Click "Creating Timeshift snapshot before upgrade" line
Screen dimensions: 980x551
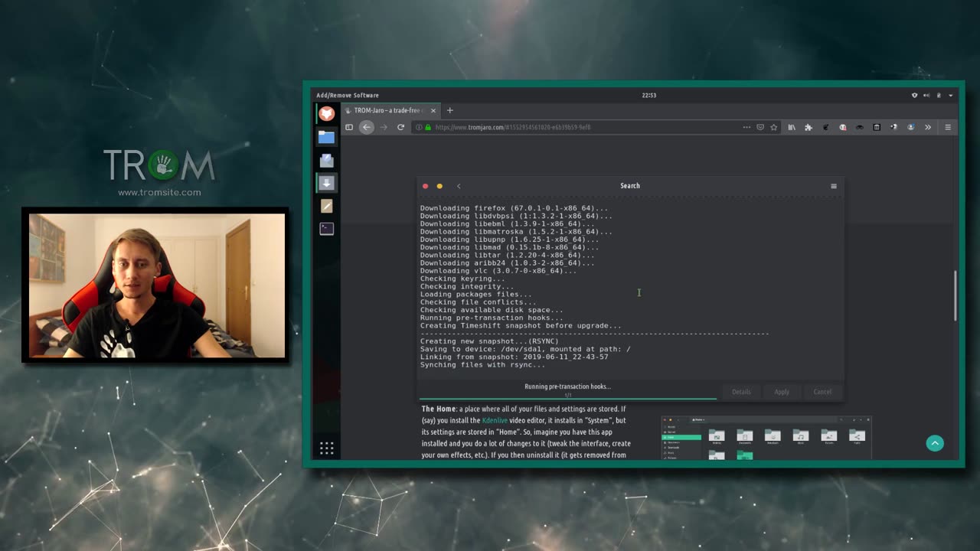[521, 326]
